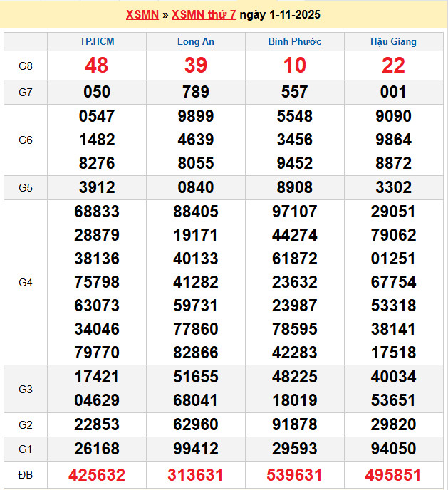Open the XSMN link in header

[142, 15]
